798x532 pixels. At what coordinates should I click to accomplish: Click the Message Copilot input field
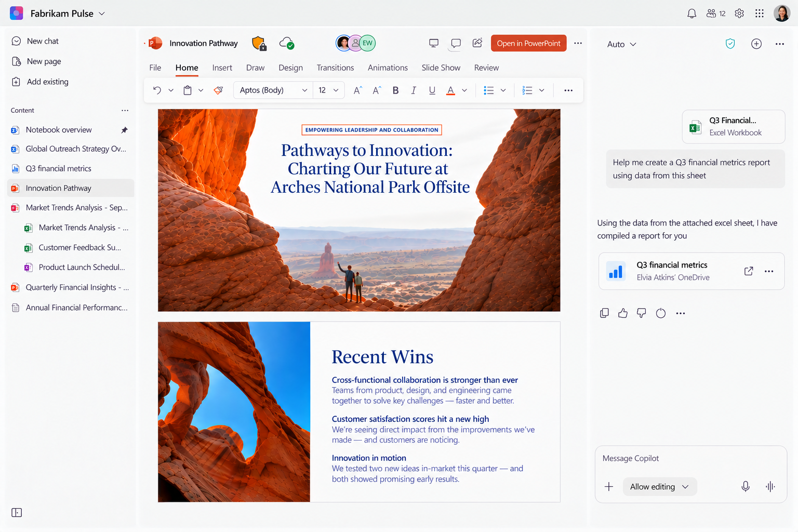(x=691, y=458)
